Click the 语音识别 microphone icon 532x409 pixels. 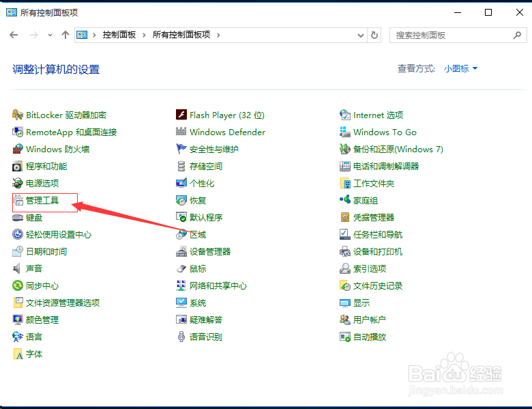coord(181,337)
